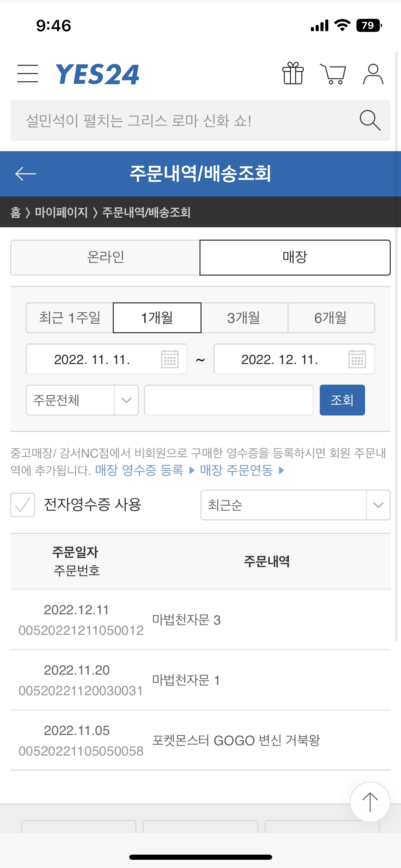Go back using the left arrow
The height and width of the screenshot is (868, 401).
(26, 173)
